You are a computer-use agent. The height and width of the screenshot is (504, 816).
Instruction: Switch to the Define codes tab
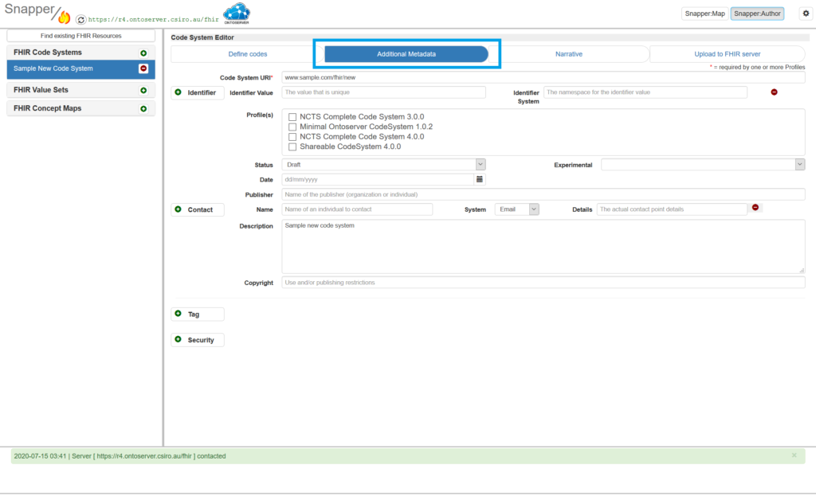248,54
